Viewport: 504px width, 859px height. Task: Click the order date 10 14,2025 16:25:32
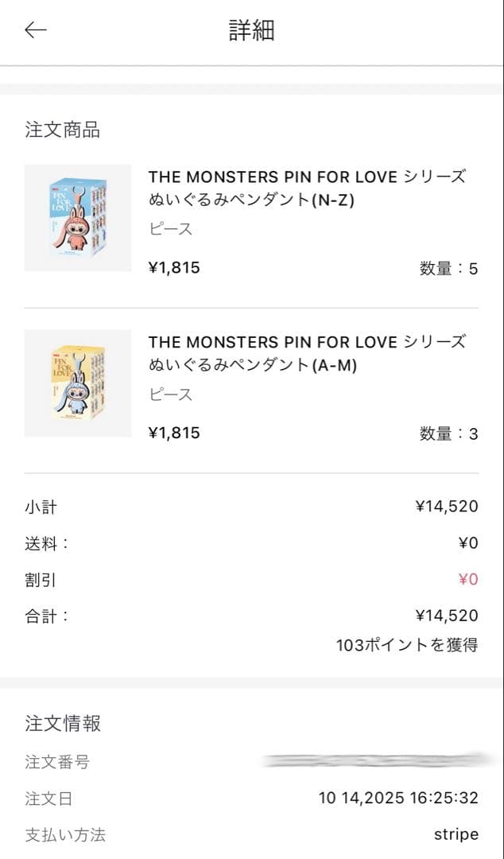[x=398, y=798]
